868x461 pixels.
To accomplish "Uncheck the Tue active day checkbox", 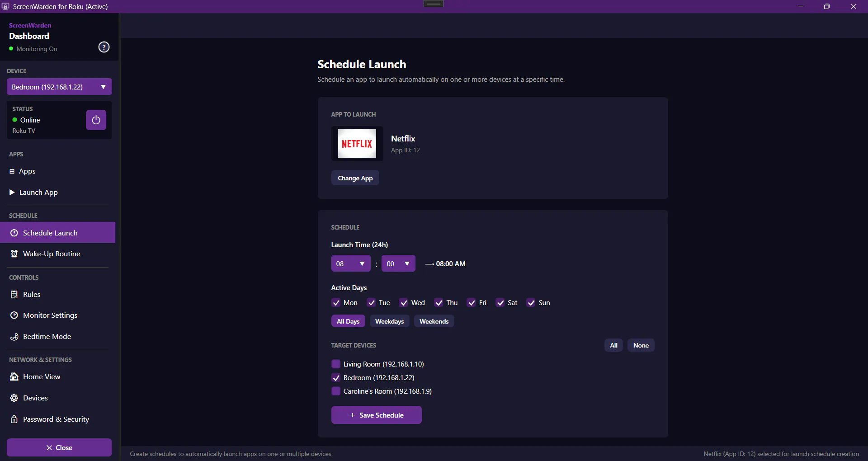I will tap(371, 302).
